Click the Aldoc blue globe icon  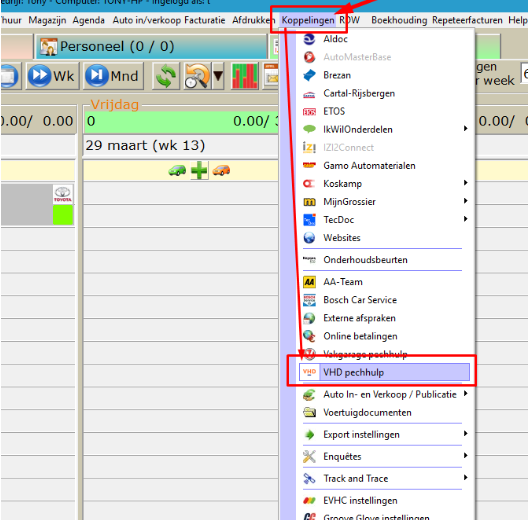pos(309,39)
